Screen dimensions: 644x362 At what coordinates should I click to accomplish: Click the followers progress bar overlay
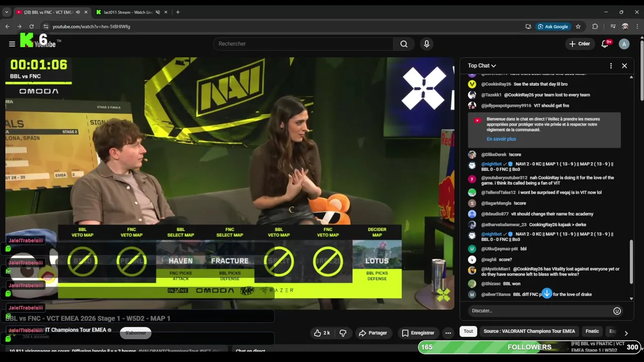pos(529,347)
